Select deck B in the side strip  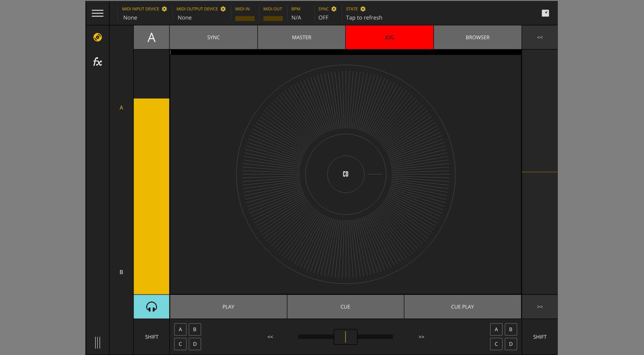tap(121, 272)
